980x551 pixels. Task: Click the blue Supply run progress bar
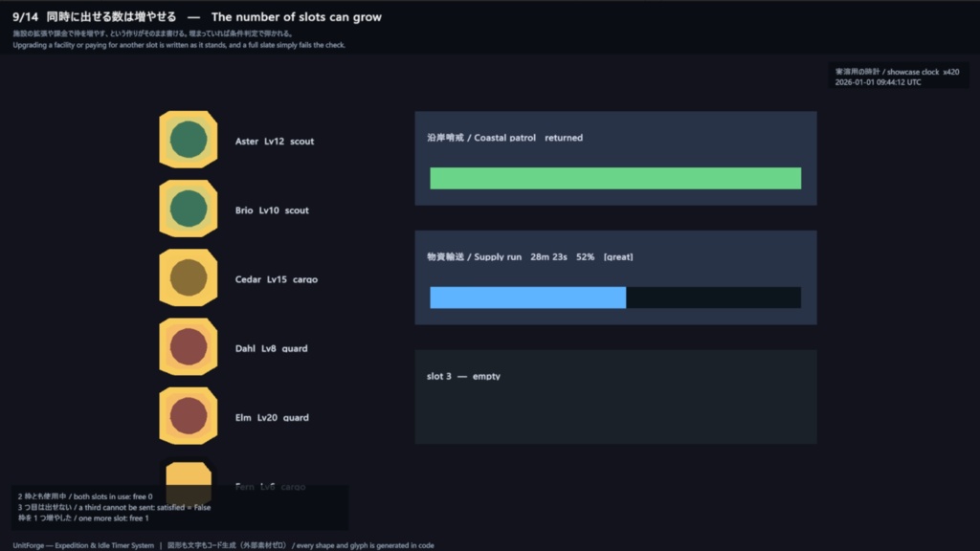click(615, 298)
